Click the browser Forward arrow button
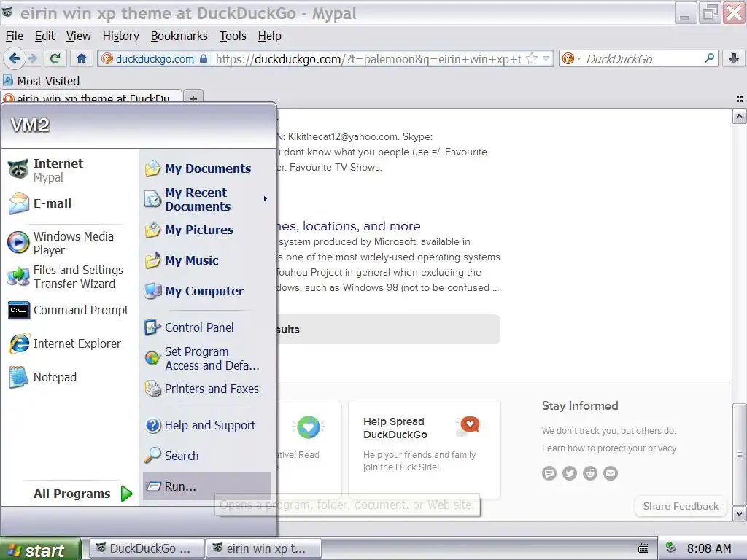This screenshot has height=560, width=747. tap(33, 58)
